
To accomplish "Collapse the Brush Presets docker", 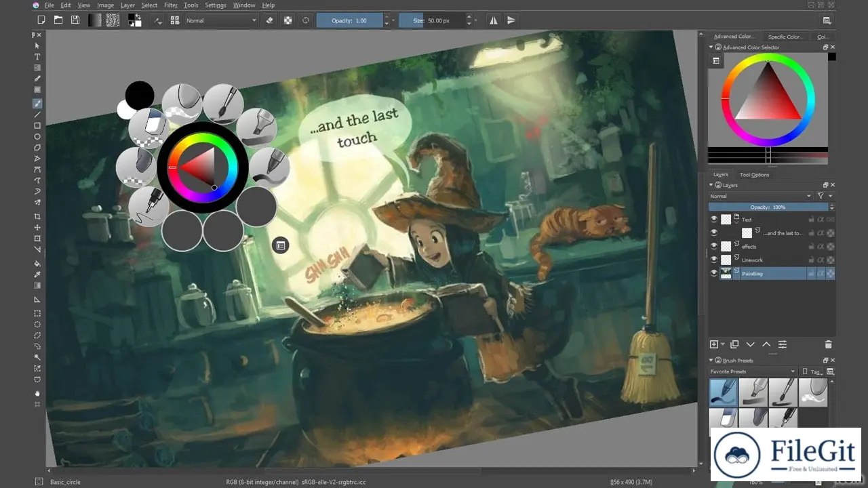I will [x=712, y=361].
